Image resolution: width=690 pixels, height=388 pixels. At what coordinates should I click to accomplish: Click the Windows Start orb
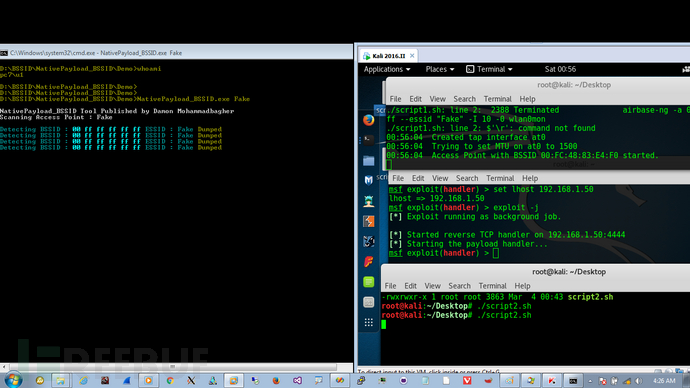[x=14, y=380]
